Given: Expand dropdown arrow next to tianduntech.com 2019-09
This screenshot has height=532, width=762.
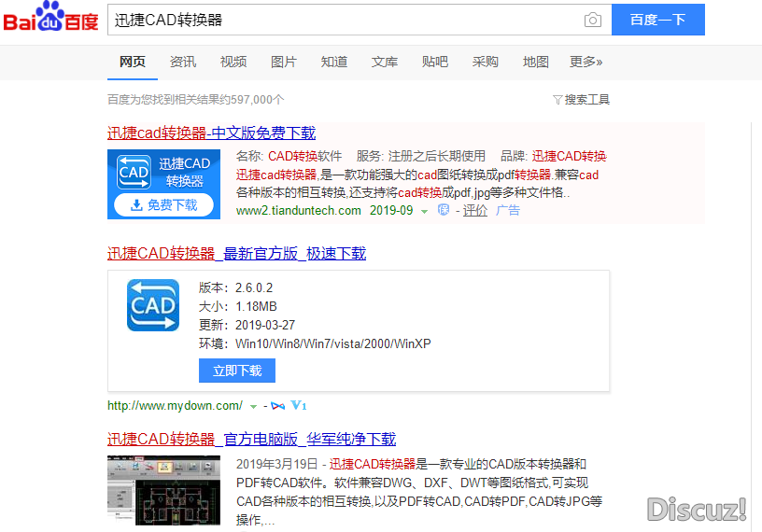Looking at the screenshot, I should (424, 211).
